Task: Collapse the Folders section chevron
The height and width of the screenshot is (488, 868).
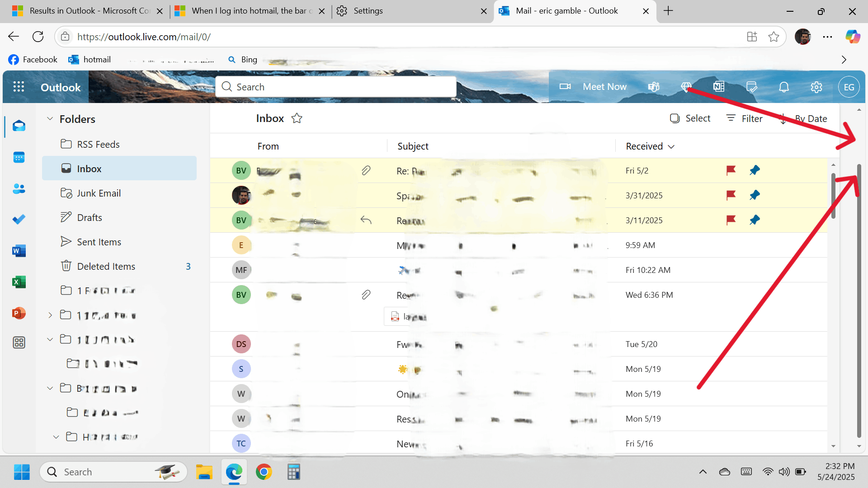Action: tap(50, 119)
